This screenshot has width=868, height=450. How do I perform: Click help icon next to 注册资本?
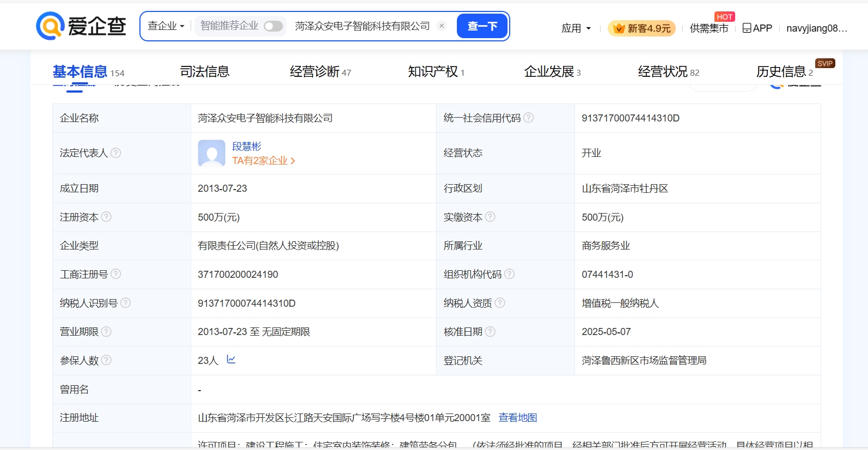tap(107, 217)
